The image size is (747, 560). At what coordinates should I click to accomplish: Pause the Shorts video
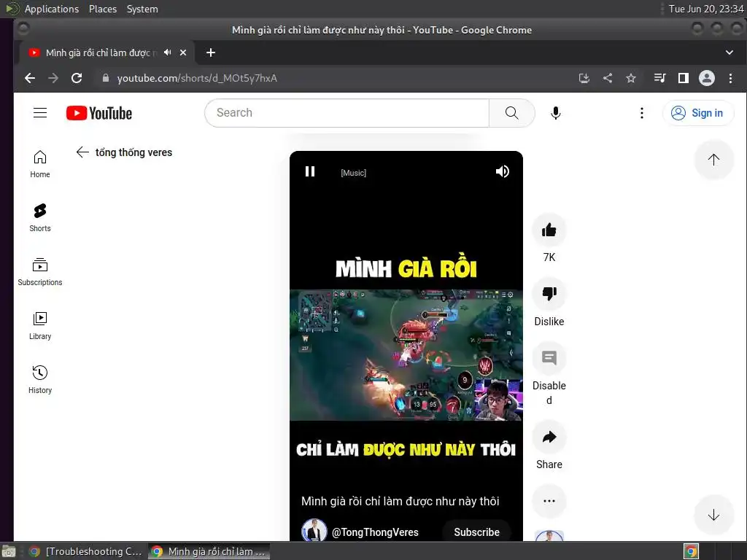[x=309, y=171]
